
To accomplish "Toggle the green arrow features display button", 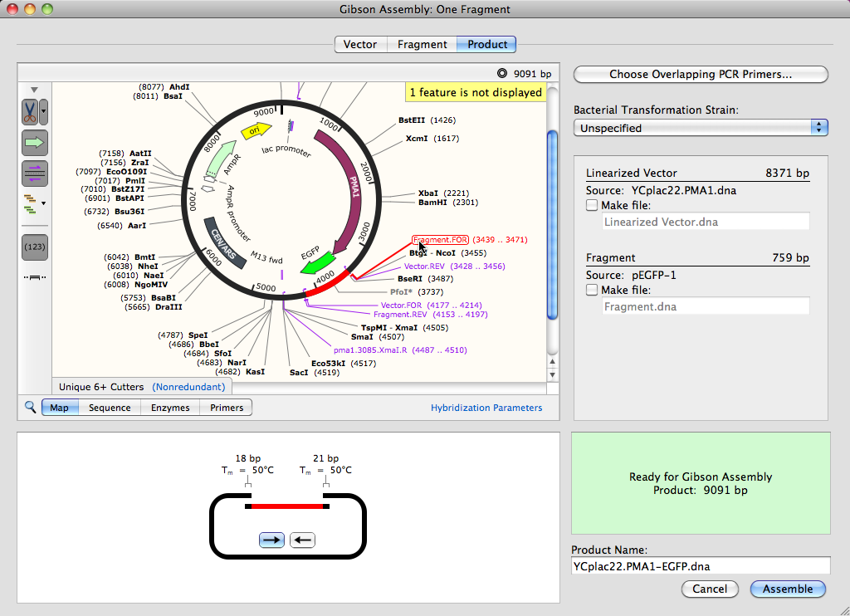I will [34, 143].
